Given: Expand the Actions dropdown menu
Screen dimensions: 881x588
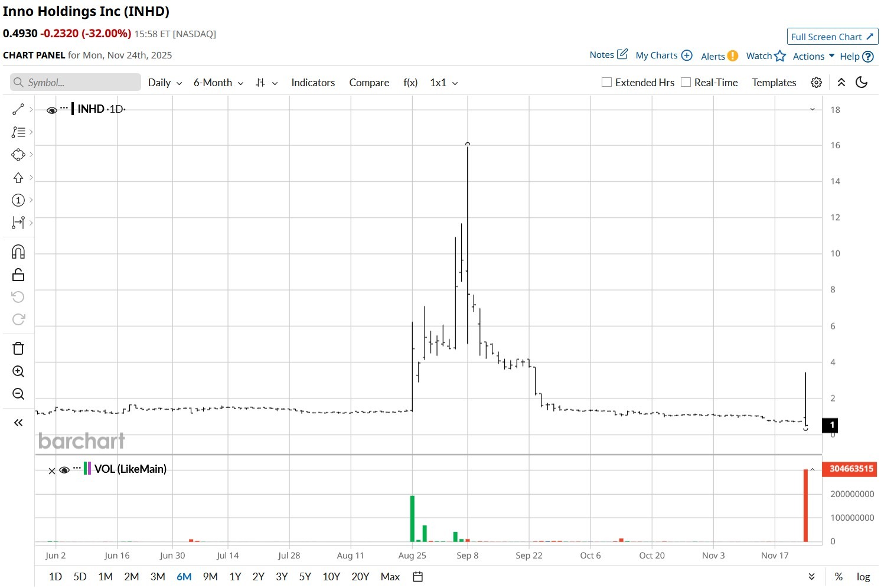Looking at the screenshot, I should [814, 56].
